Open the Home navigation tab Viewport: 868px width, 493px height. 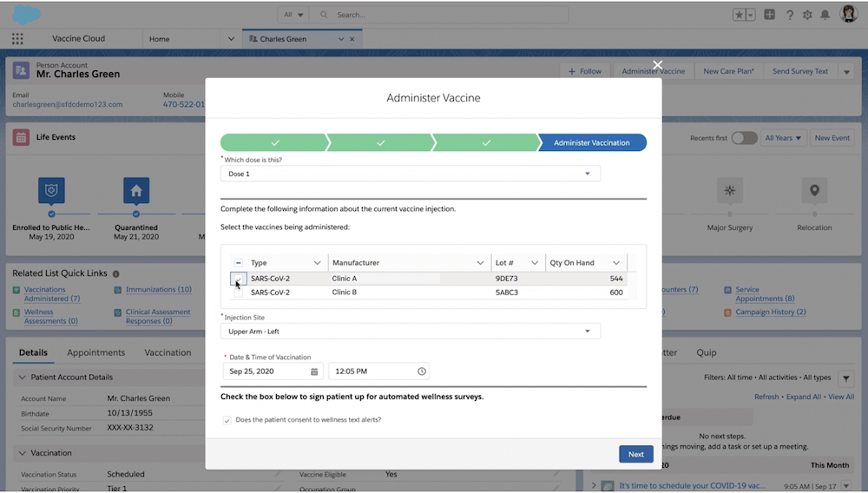(x=159, y=39)
